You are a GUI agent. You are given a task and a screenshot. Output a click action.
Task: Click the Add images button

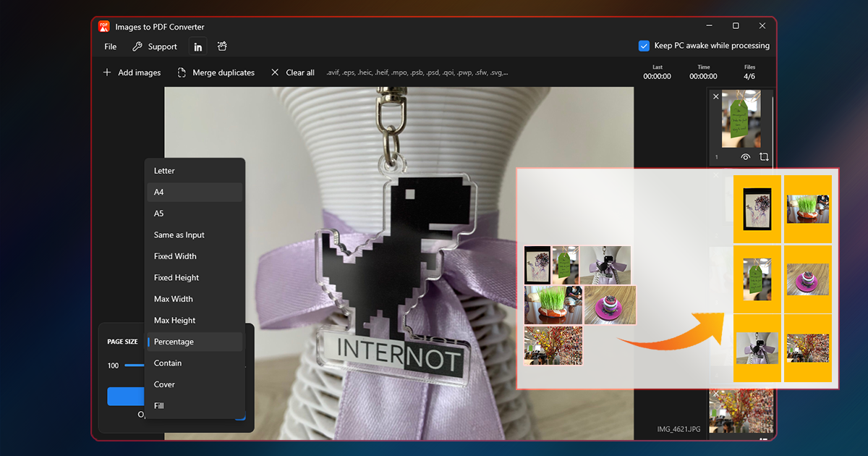(x=132, y=72)
